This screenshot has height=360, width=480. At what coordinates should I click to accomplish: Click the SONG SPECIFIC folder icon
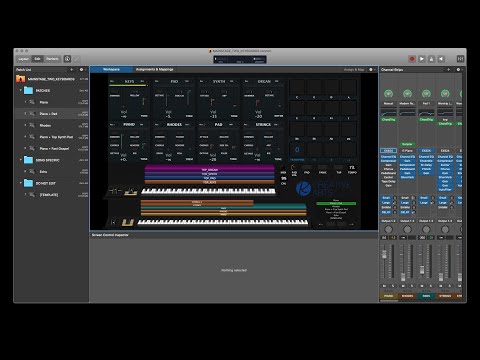point(28,160)
